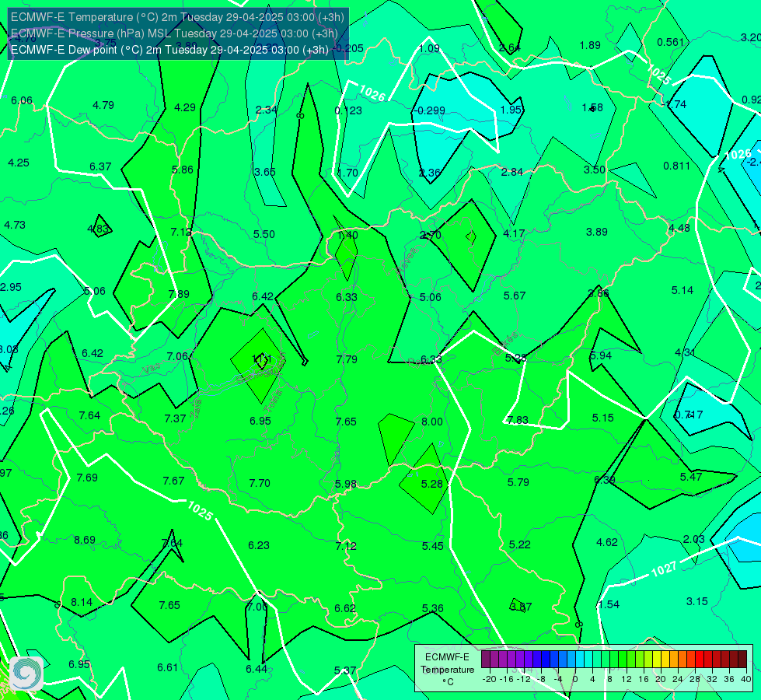Click the legend tick label 12
This screenshot has height=700, width=761.
tap(626, 679)
